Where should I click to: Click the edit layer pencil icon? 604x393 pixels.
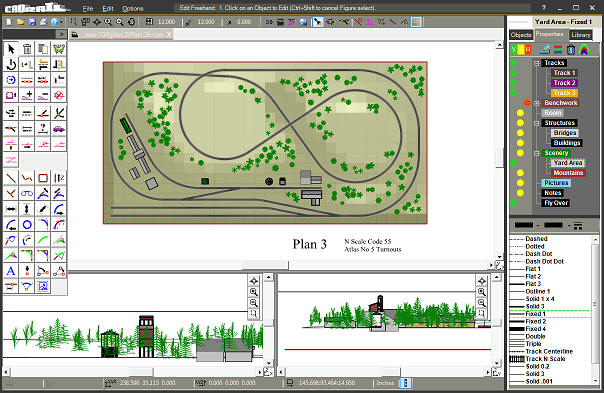(x=545, y=49)
